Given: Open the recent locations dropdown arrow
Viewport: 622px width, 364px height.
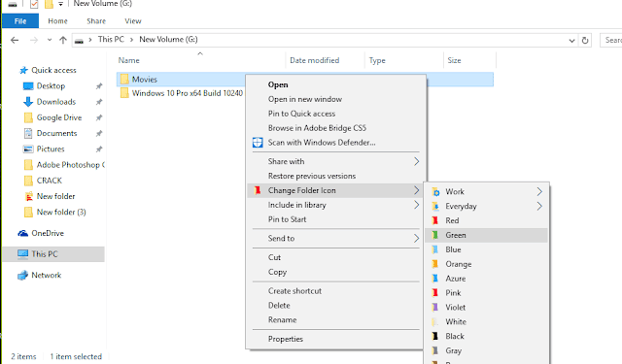Looking at the screenshot, I should (50, 40).
